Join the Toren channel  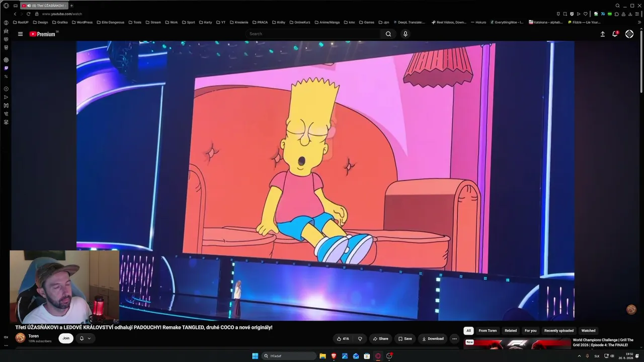pyautogui.click(x=66, y=338)
